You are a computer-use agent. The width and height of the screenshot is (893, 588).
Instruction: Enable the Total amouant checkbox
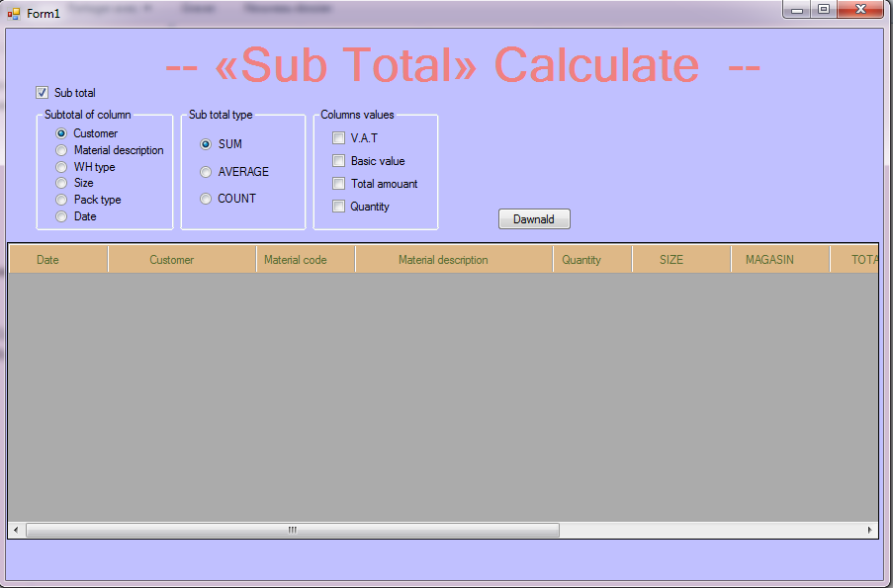338,183
